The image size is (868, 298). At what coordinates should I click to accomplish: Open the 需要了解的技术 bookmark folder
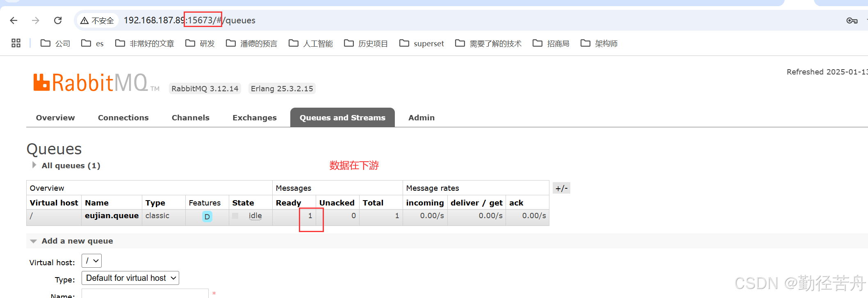[488, 43]
